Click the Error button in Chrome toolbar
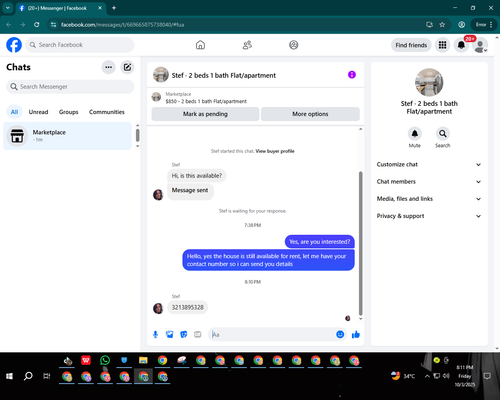 tap(484, 25)
